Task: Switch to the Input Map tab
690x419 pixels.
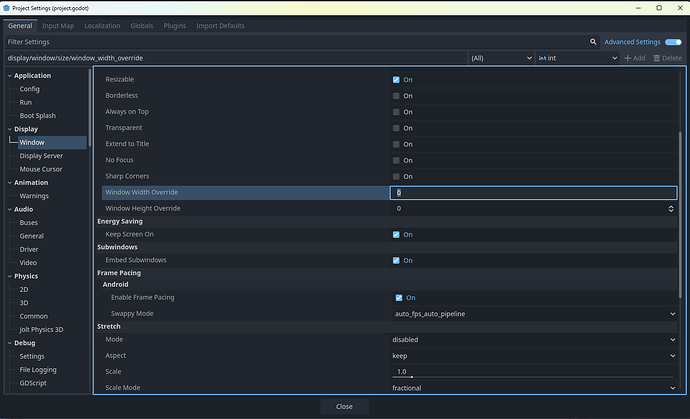Action: pos(58,26)
